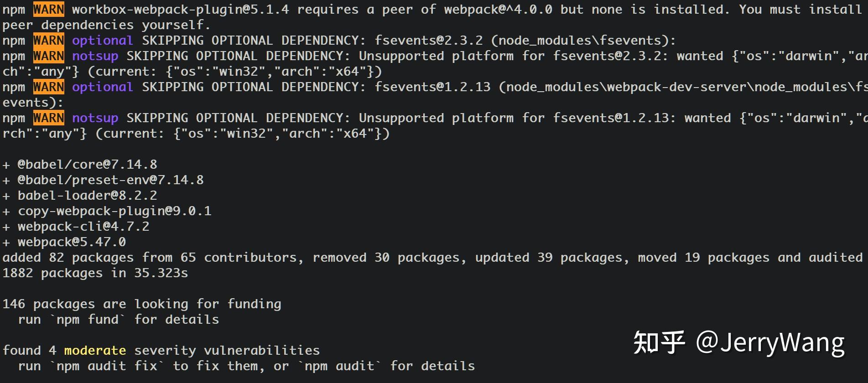Click the yellow moderate severity word
This screenshot has height=383, width=868.
coord(95,351)
